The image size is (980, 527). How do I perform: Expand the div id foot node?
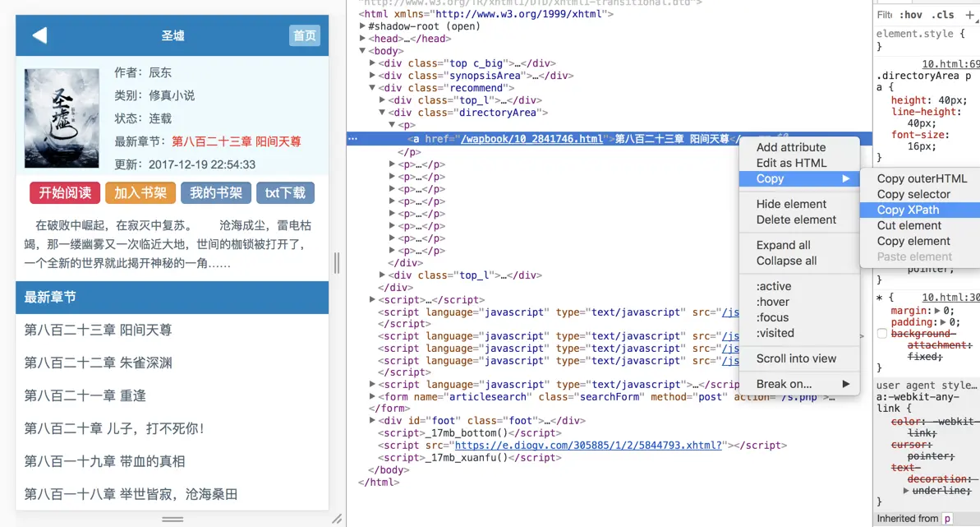372,421
